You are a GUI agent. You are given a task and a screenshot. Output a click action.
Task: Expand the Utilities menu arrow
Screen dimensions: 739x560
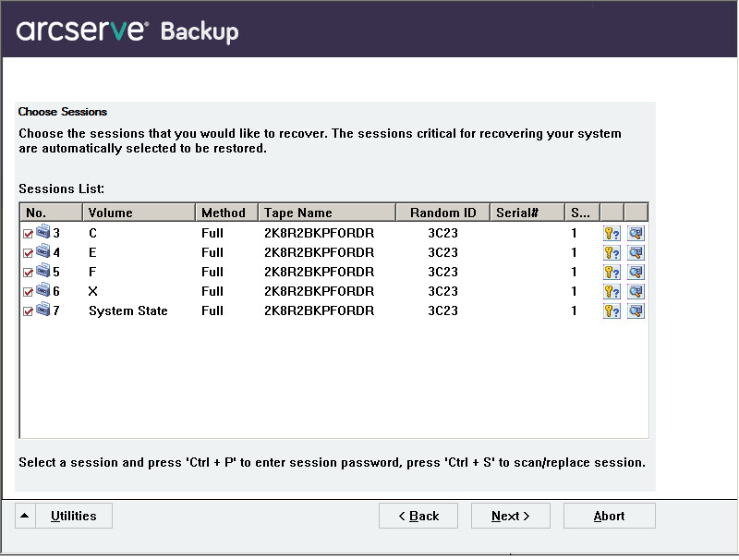click(25, 516)
